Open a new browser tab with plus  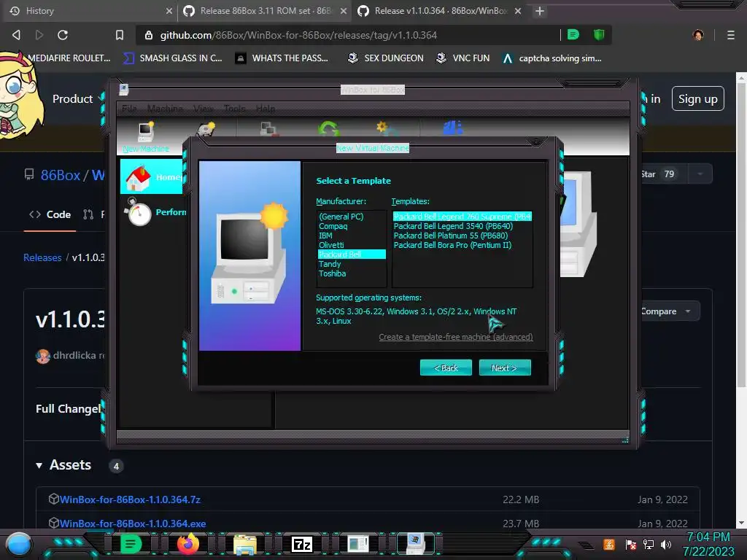tap(539, 11)
